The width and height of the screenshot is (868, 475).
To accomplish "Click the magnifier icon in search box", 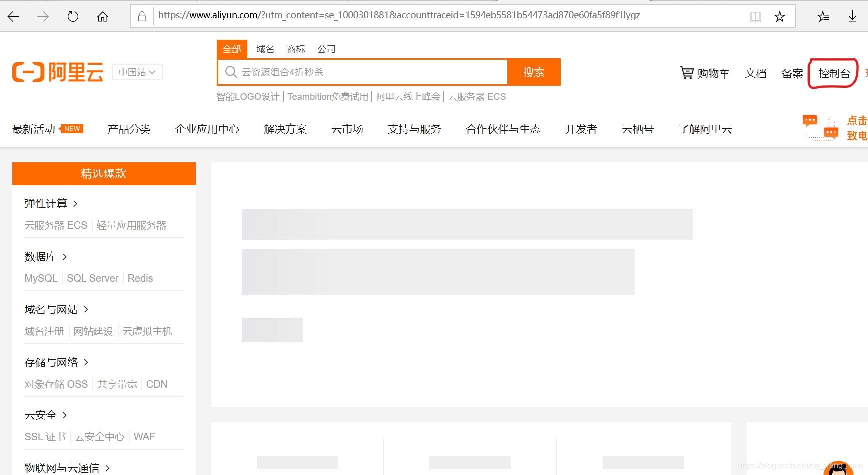I will point(231,72).
